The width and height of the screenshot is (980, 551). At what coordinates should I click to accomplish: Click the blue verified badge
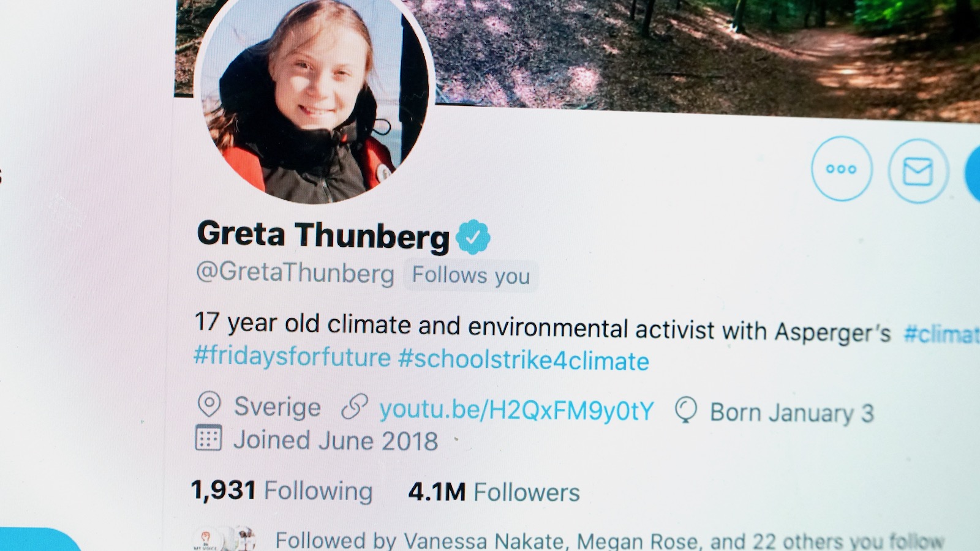click(473, 237)
